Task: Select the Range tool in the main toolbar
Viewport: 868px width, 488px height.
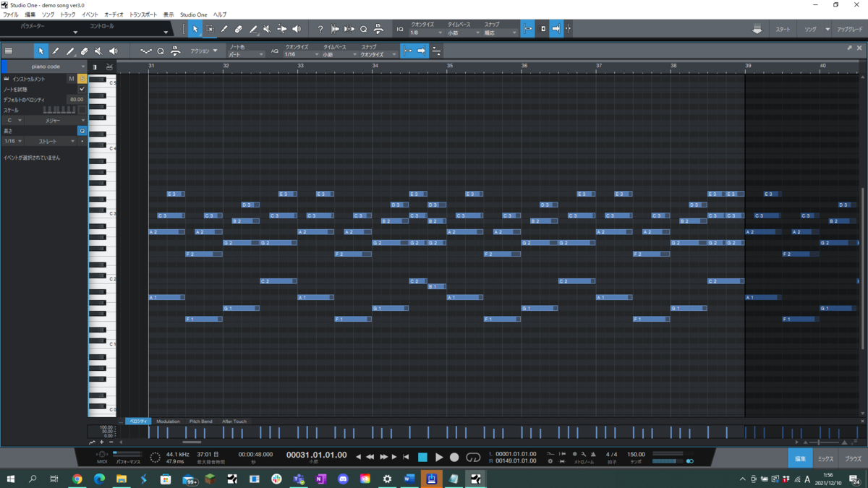Action: [x=210, y=29]
